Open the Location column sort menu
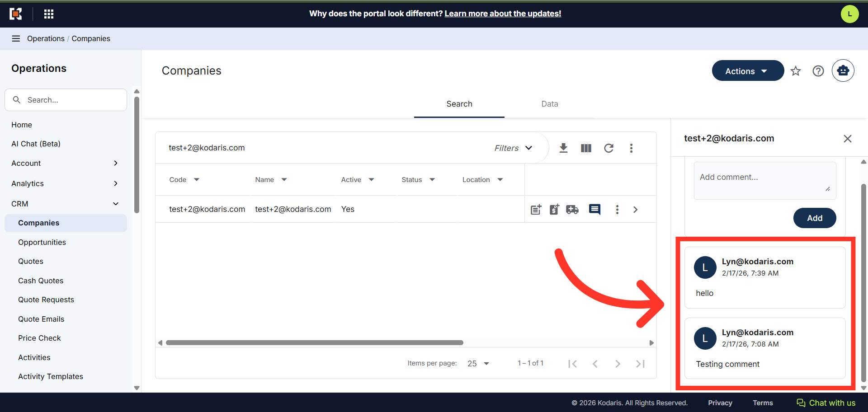 click(x=500, y=179)
